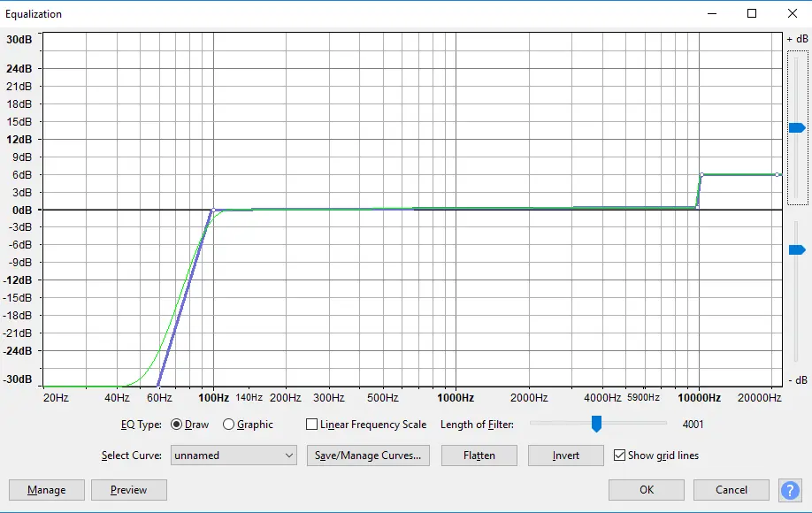Image resolution: width=812 pixels, height=513 pixels.
Task: Select the Graphic EQ type radio button
Action: click(x=228, y=425)
